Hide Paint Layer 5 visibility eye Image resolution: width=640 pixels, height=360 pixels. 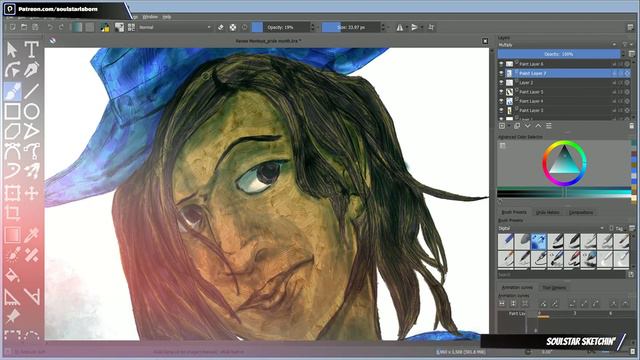pos(501,92)
